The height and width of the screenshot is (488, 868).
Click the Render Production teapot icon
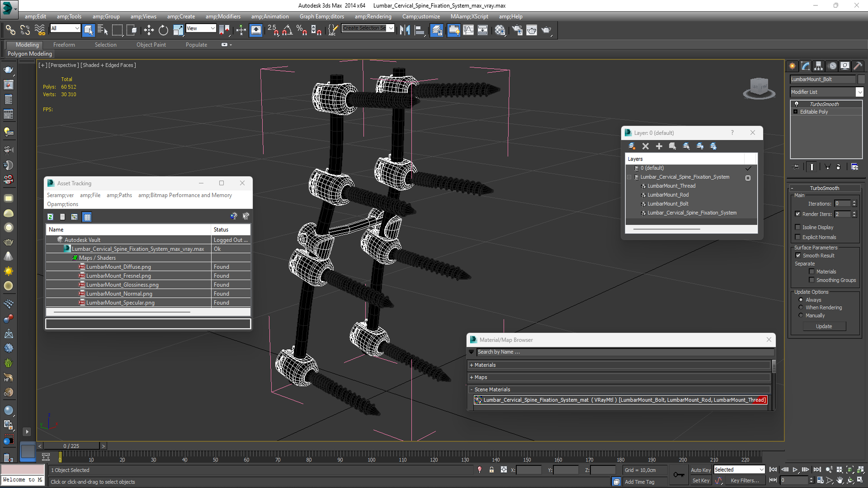pos(547,30)
